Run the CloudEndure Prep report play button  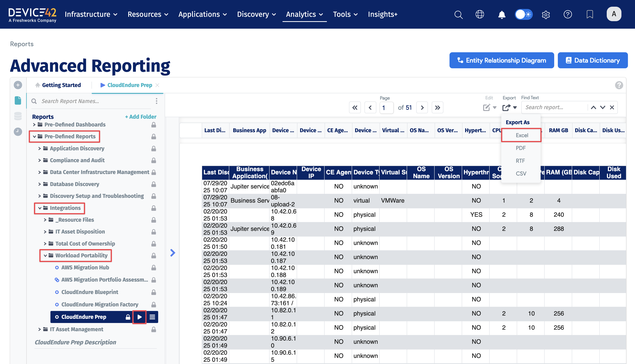(139, 317)
